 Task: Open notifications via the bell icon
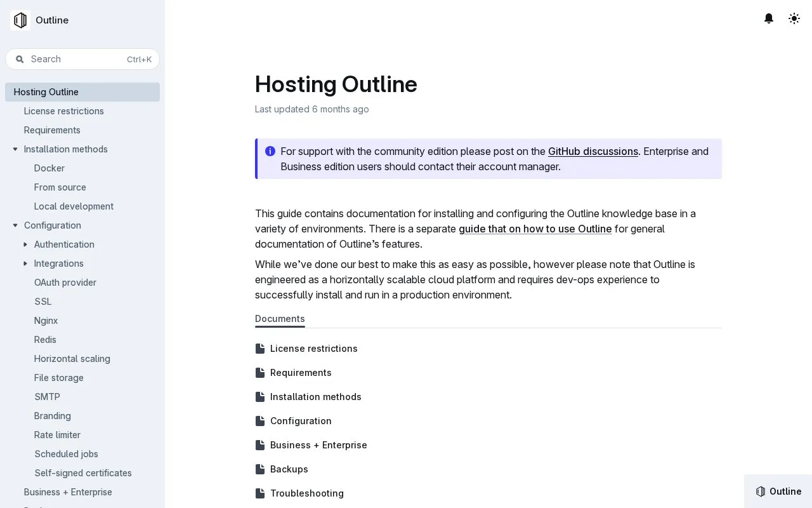[769, 19]
